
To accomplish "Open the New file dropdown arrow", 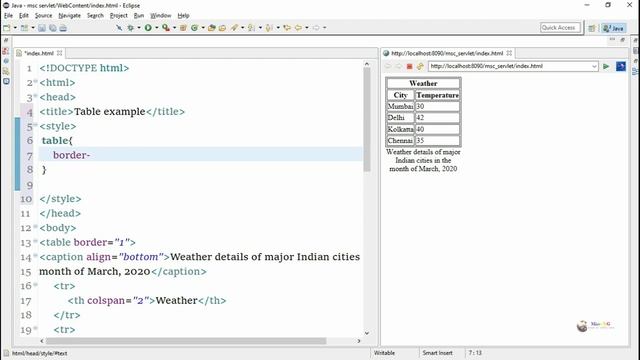I will tap(16, 28).
